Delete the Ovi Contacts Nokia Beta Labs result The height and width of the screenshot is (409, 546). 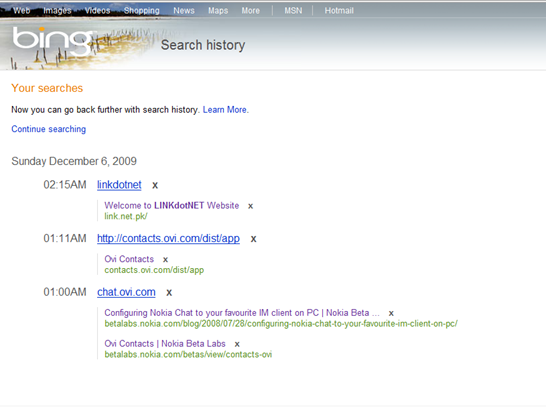(237, 344)
